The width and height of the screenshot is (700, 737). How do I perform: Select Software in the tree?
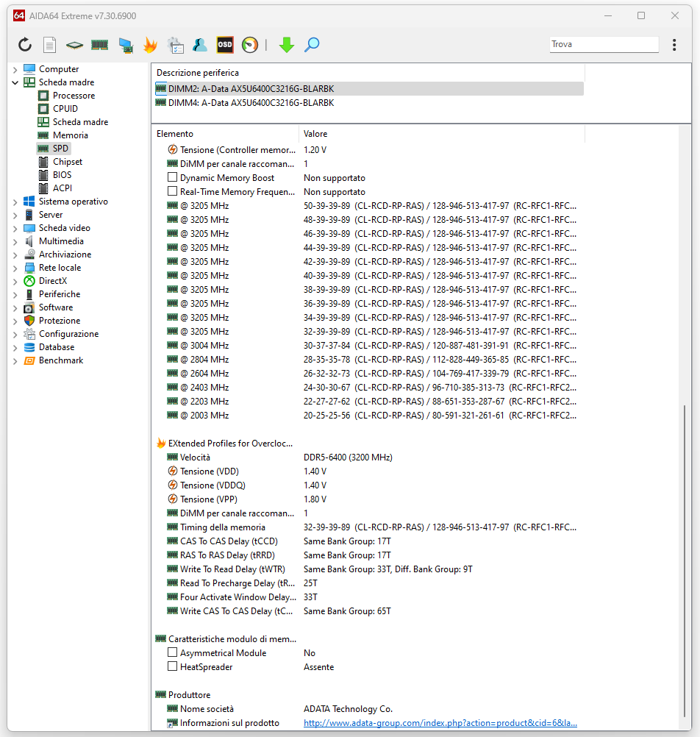coord(56,307)
